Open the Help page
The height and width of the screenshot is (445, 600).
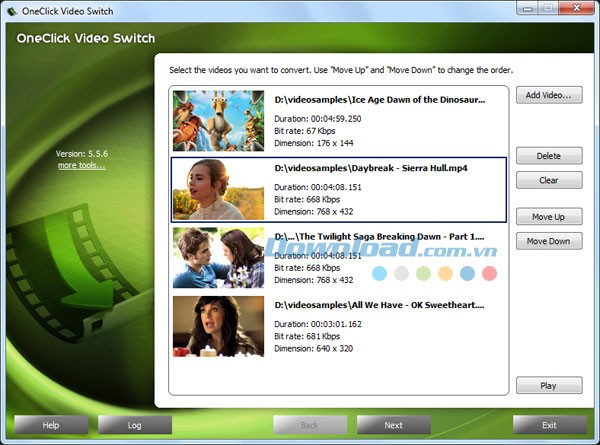coord(51,425)
